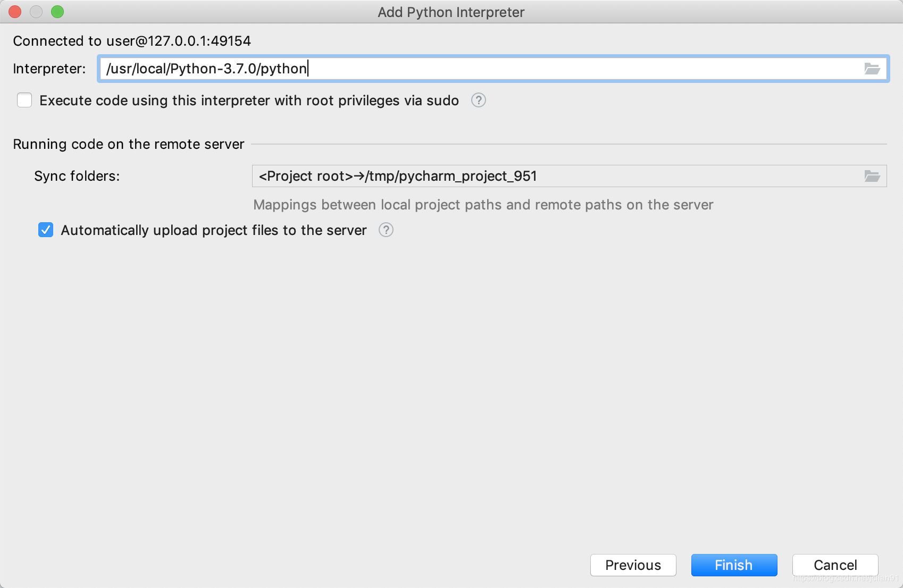903x588 pixels.
Task: Uncheck Automatically upload project files checkbox
Action: [46, 230]
